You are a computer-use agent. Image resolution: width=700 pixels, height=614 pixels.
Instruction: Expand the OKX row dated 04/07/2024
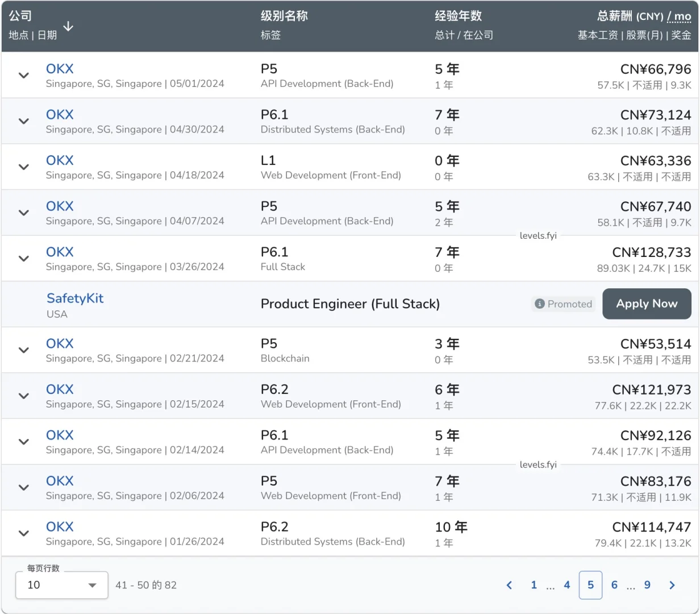(24, 213)
